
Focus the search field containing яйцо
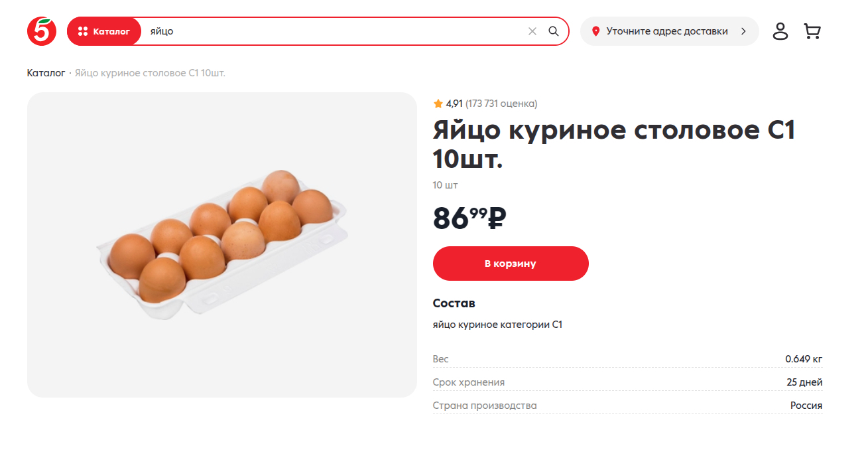[x=332, y=31]
